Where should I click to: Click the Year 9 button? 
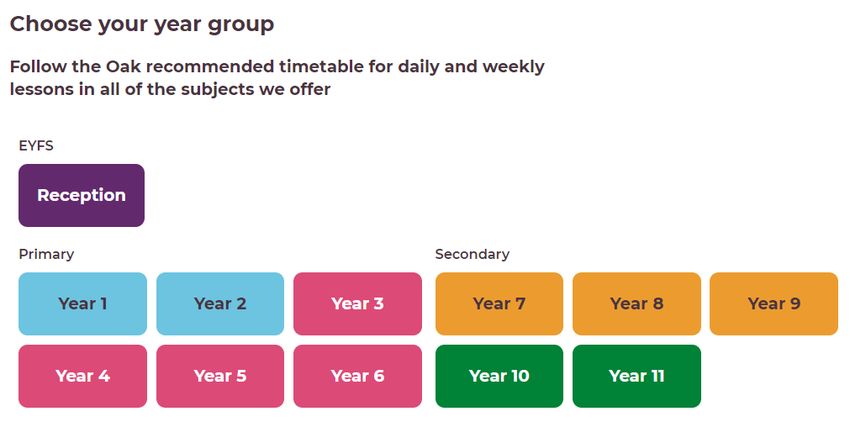pos(774,304)
